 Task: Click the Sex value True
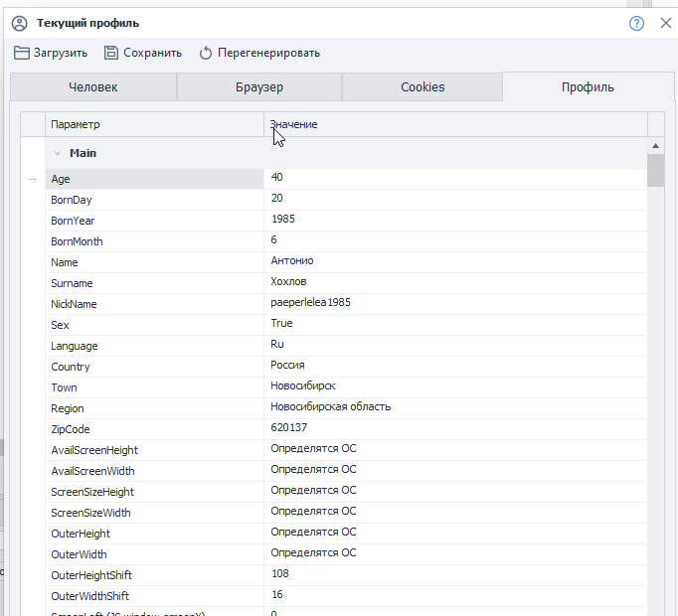pos(281,324)
